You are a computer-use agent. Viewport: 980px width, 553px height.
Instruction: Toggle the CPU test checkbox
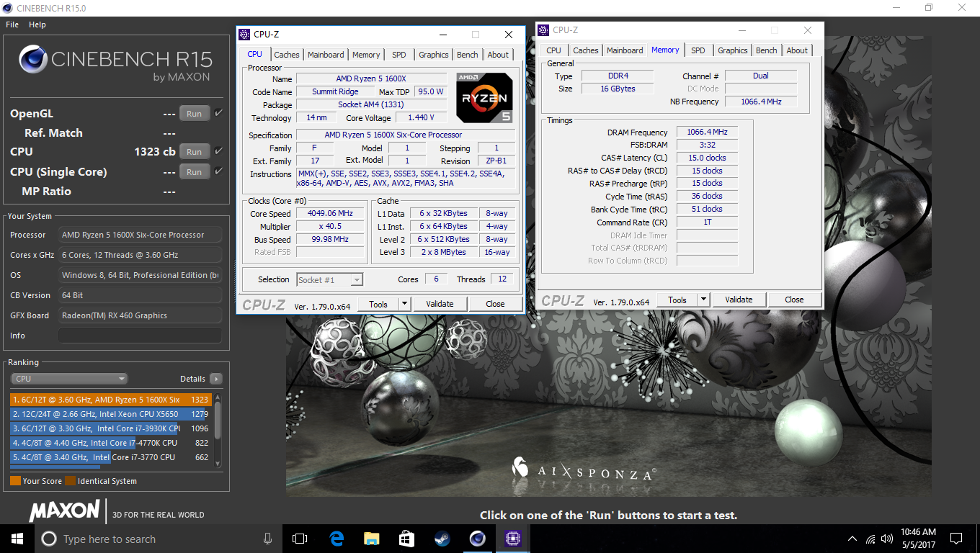coord(218,151)
